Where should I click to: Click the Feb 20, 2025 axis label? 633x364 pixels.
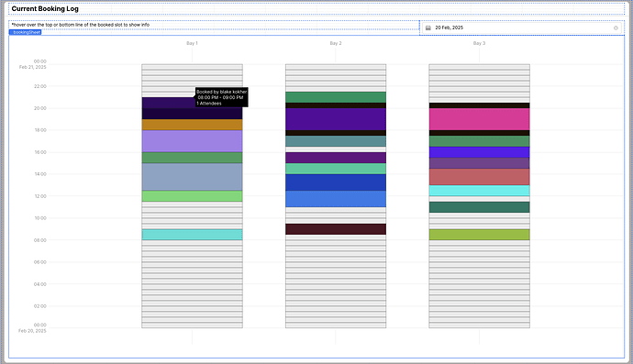(33, 330)
